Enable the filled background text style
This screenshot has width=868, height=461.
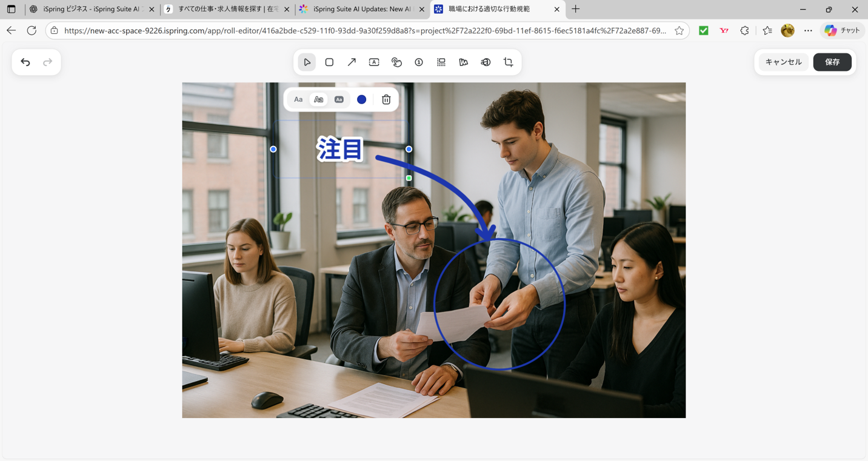coord(339,99)
